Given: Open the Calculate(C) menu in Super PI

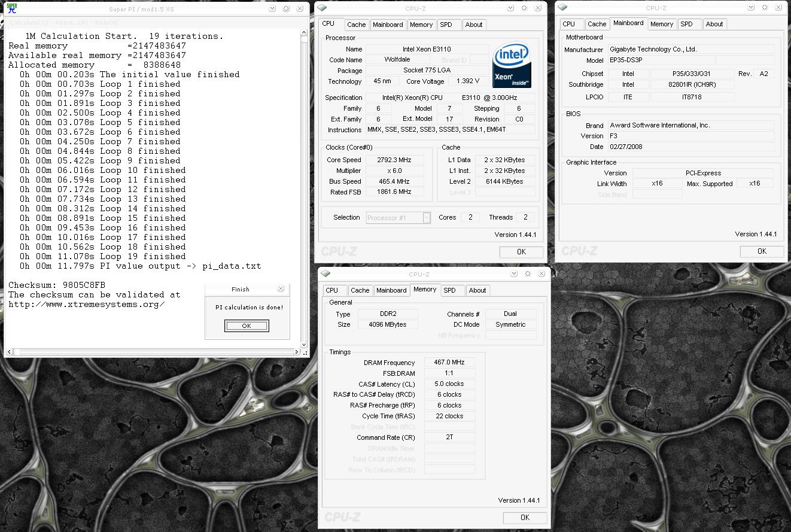Looking at the screenshot, I should (x=29, y=22).
